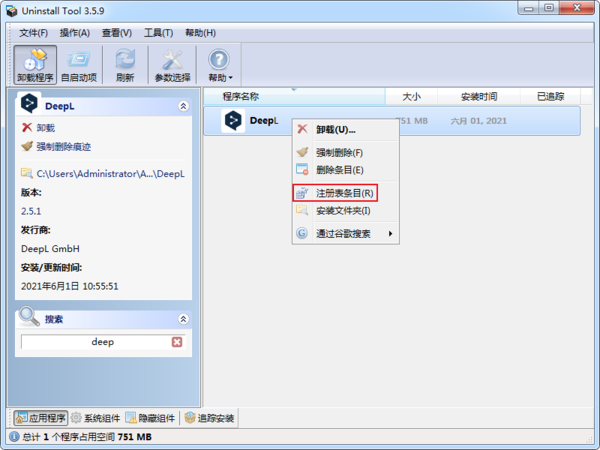Collapse the DeepL details panel

point(182,105)
